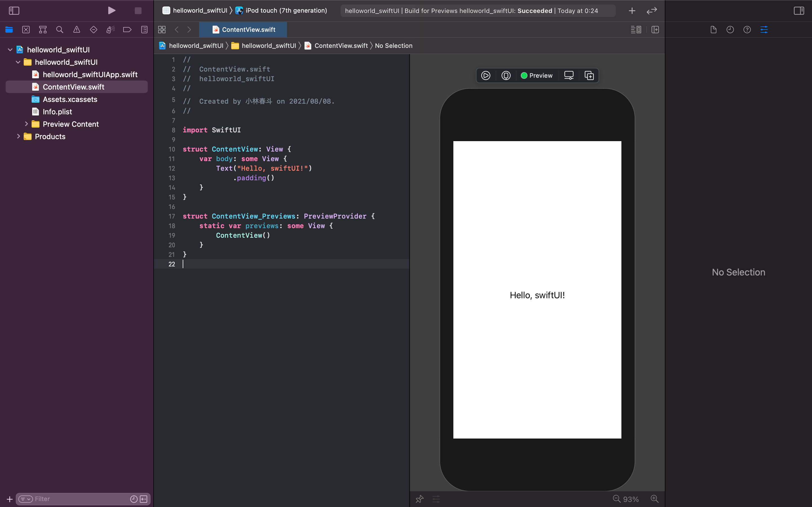The image size is (812, 507).
Task: Expand the Products group in navigator
Action: coord(18,136)
